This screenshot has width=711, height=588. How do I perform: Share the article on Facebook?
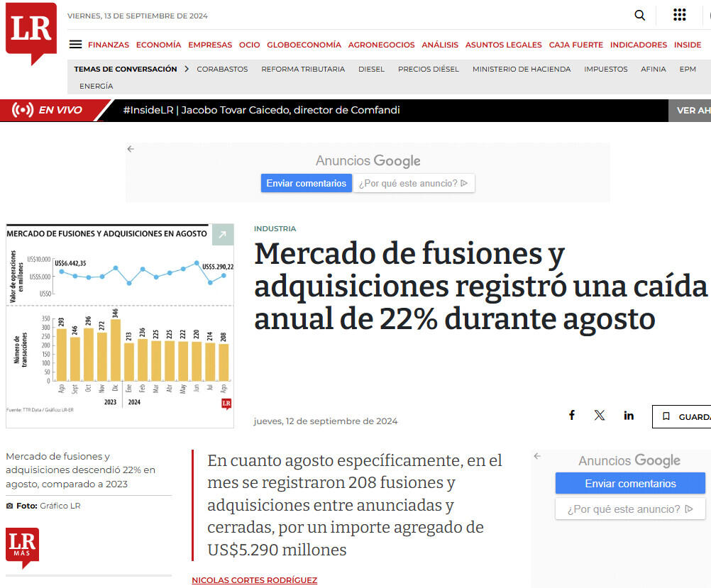(572, 416)
